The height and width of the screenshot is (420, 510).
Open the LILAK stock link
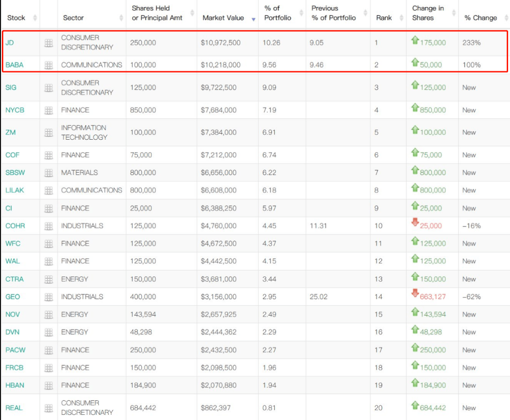tap(14, 190)
